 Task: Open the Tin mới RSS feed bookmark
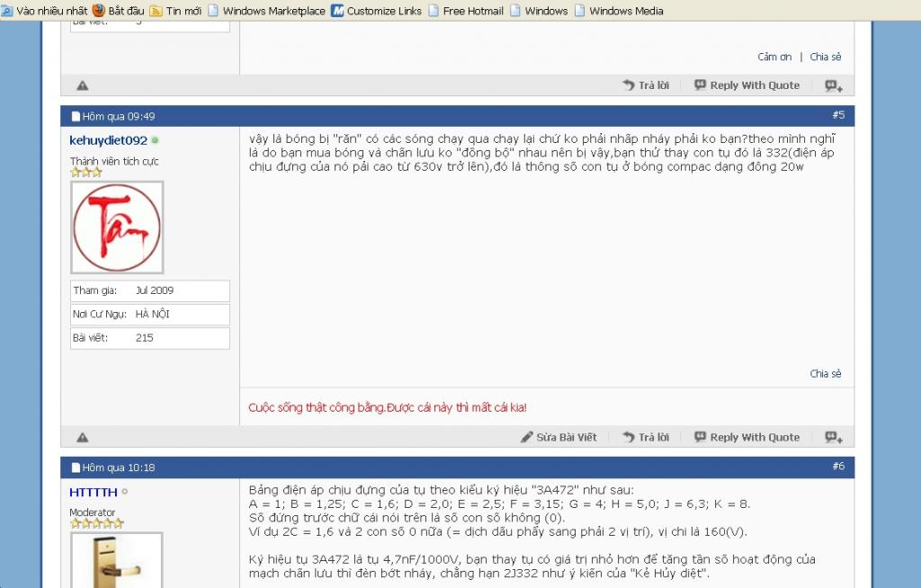click(x=175, y=11)
